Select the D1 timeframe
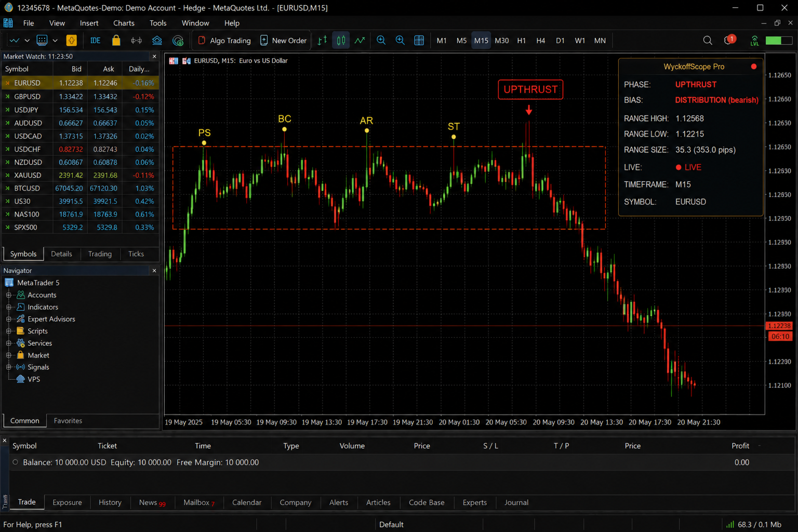This screenshot has height=532, width=798. pyautogui.click(x=560, y=41)
